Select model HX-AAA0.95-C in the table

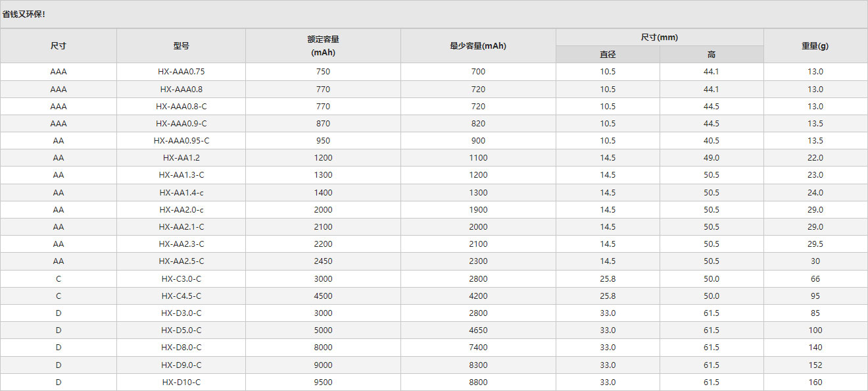(x=181, y=141)
